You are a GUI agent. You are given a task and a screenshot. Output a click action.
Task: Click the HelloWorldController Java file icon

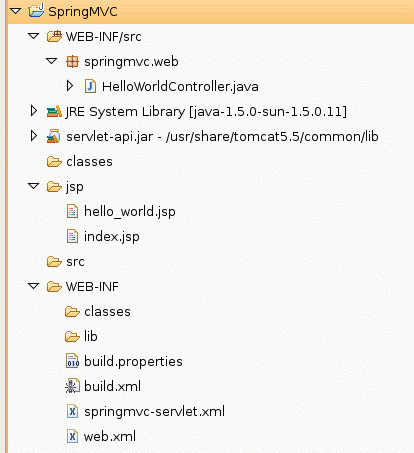click(x=90, y=86)
